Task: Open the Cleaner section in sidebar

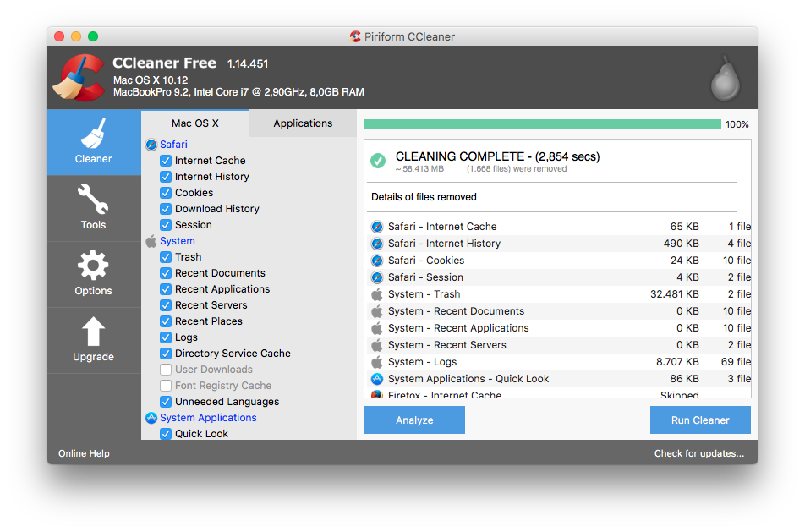Action: pos(93,142)
